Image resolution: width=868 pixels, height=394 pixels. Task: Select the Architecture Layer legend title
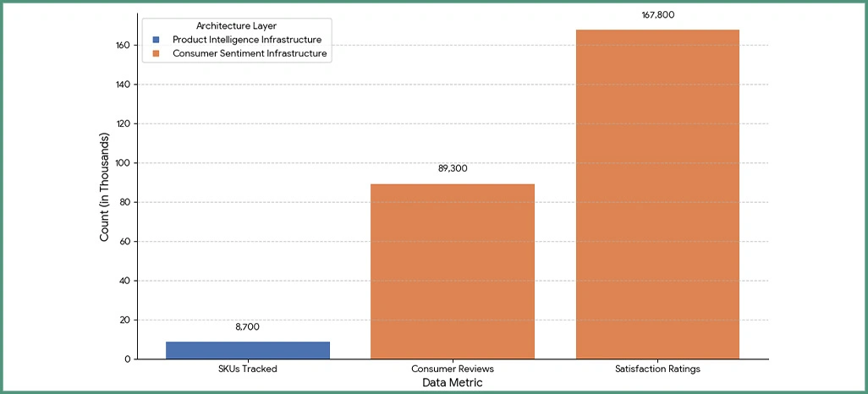pos(236,26)
